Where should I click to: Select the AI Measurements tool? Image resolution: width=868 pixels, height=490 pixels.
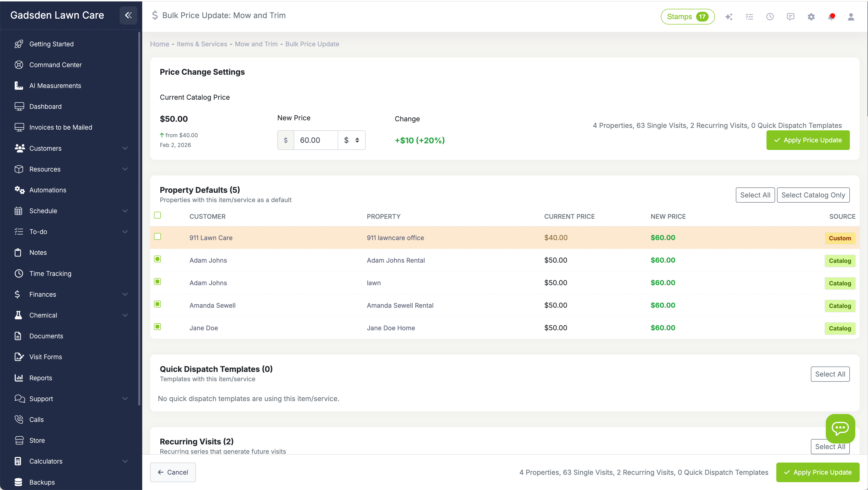(55, 86)
